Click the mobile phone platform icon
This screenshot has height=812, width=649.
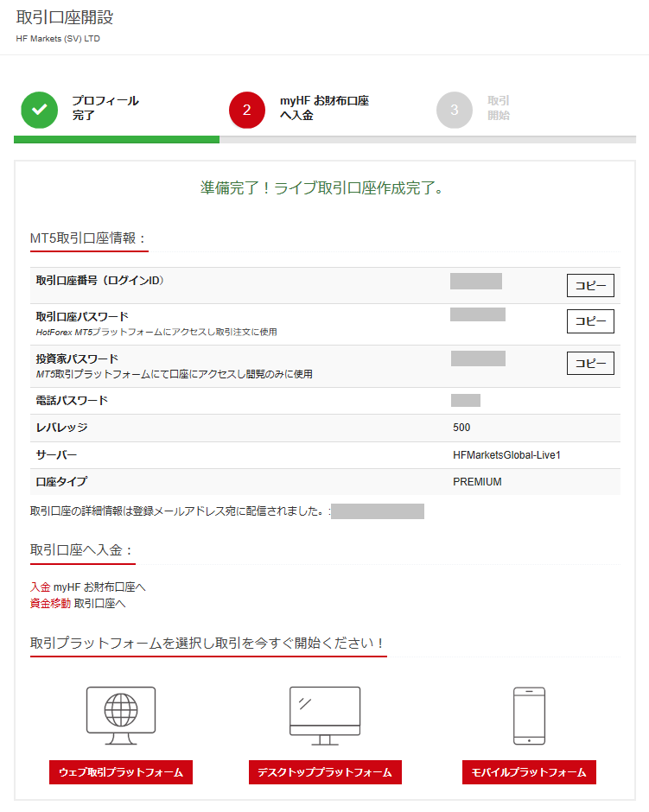pyautogui.click(x=529, y=715)
